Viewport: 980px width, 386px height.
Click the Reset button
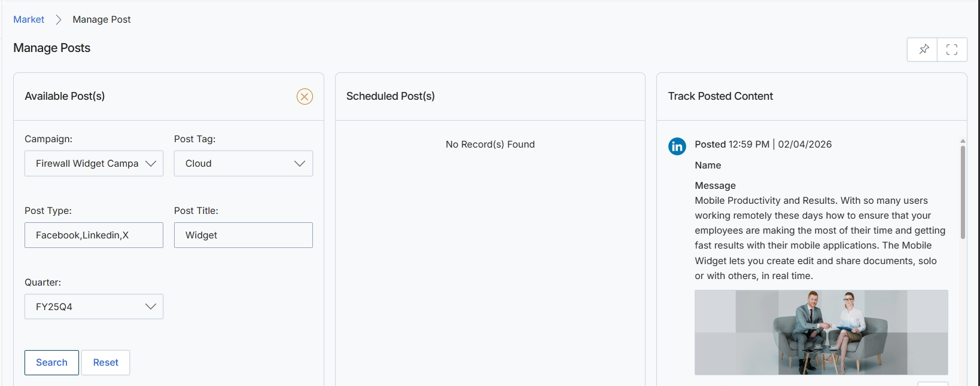point(106,363)
